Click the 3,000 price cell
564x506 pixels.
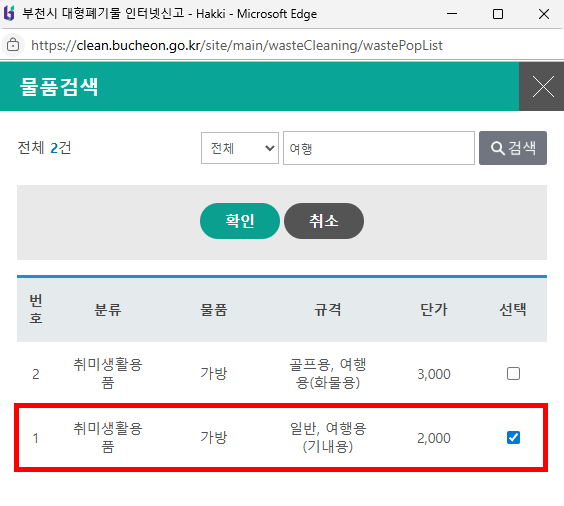(x=434, y=374)
